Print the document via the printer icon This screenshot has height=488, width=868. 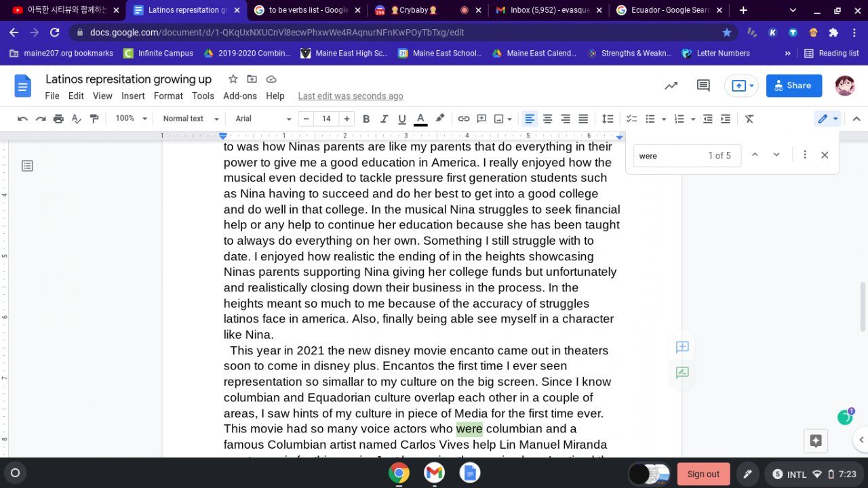click(58, 119)
